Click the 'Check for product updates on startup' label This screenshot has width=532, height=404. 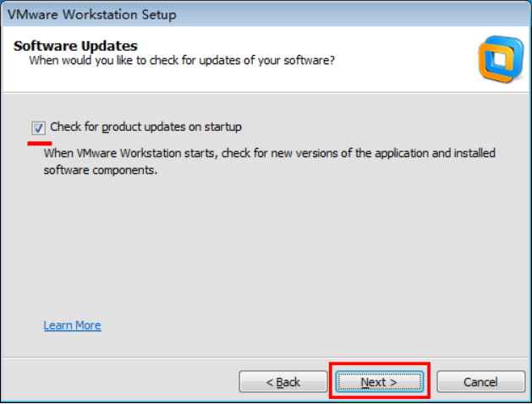(x=145, y=127)
